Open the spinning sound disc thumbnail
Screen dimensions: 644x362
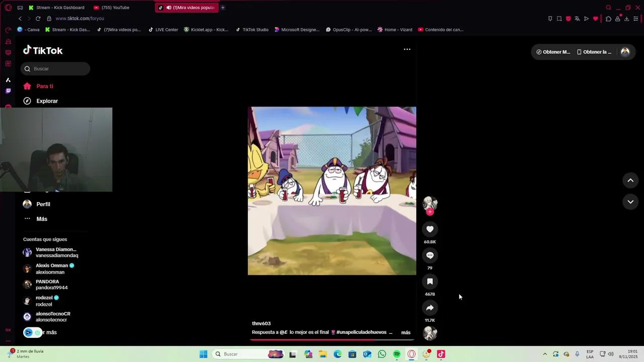coord(430,333)
